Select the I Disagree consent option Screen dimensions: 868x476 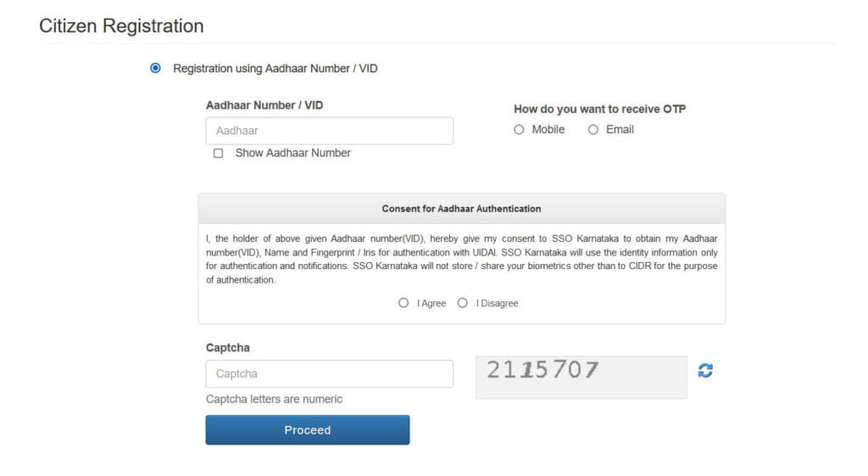point(462,303)
